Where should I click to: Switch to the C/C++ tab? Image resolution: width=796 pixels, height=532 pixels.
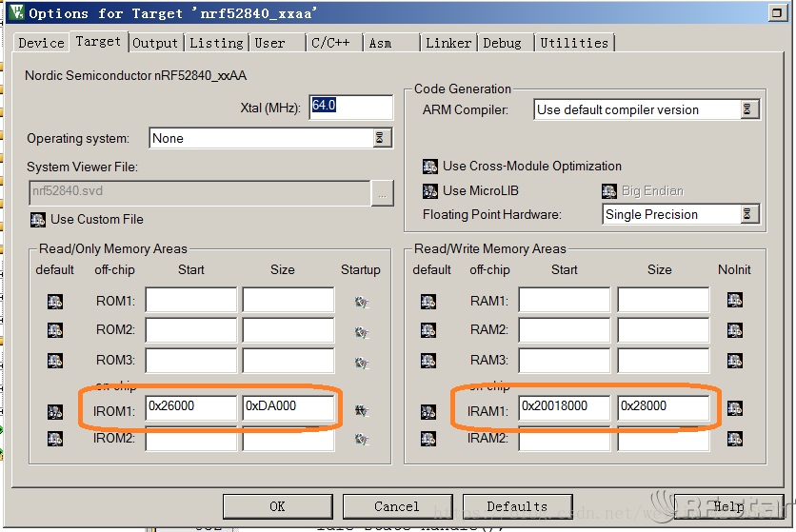point(330,43)
